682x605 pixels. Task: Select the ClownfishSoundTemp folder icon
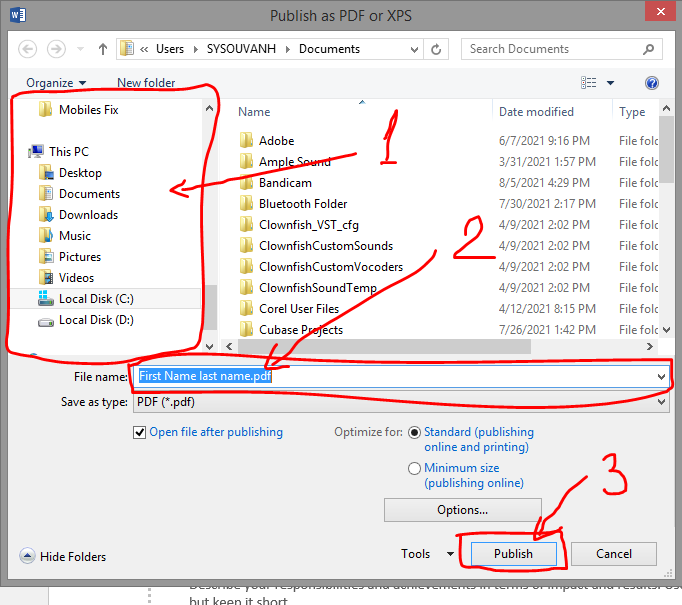click(x=246, y=287)
